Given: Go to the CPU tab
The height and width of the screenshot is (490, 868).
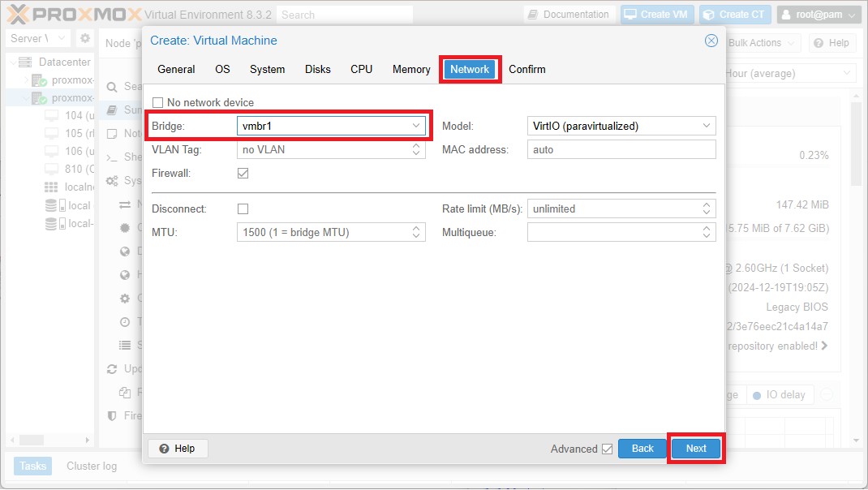Looking at the screenshot, I should tap(362, 69).
